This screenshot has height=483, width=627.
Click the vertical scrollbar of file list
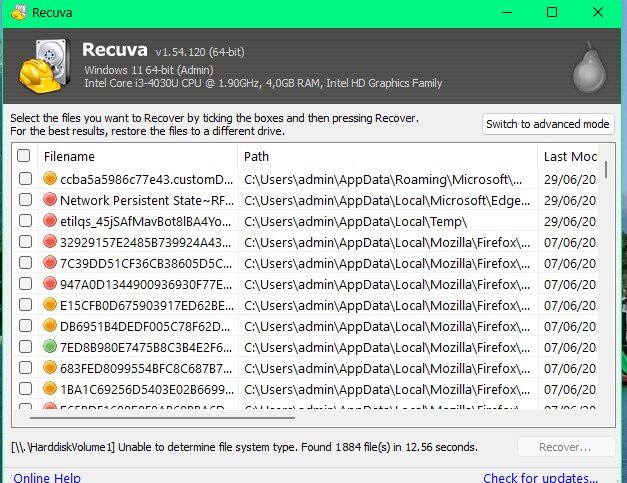click(x=606, y=169)
